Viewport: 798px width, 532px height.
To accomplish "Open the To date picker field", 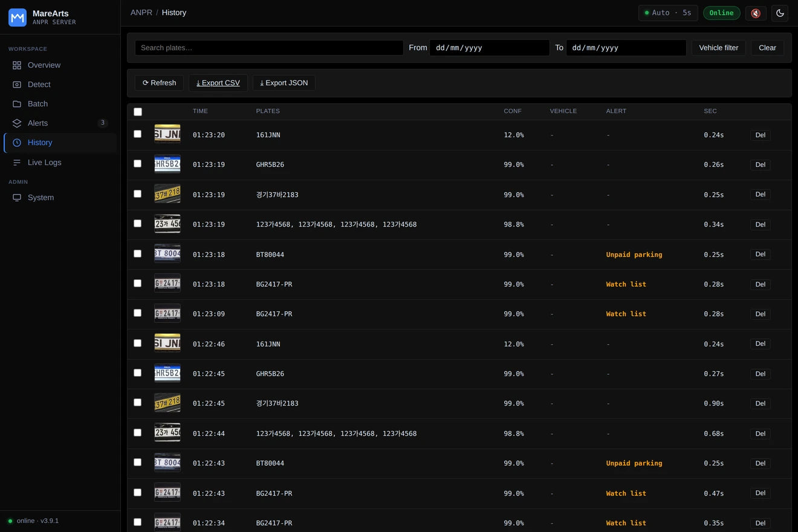I will (x=626, y=48).
